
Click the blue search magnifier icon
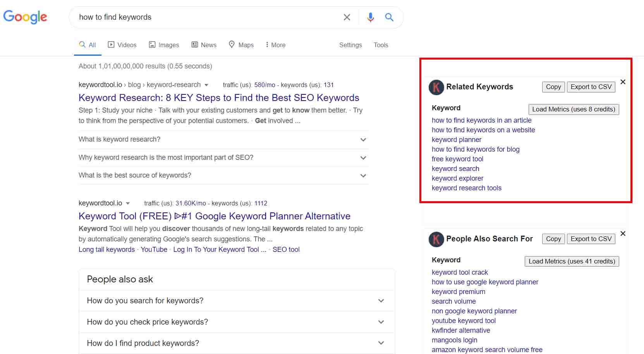coord(389,17)
